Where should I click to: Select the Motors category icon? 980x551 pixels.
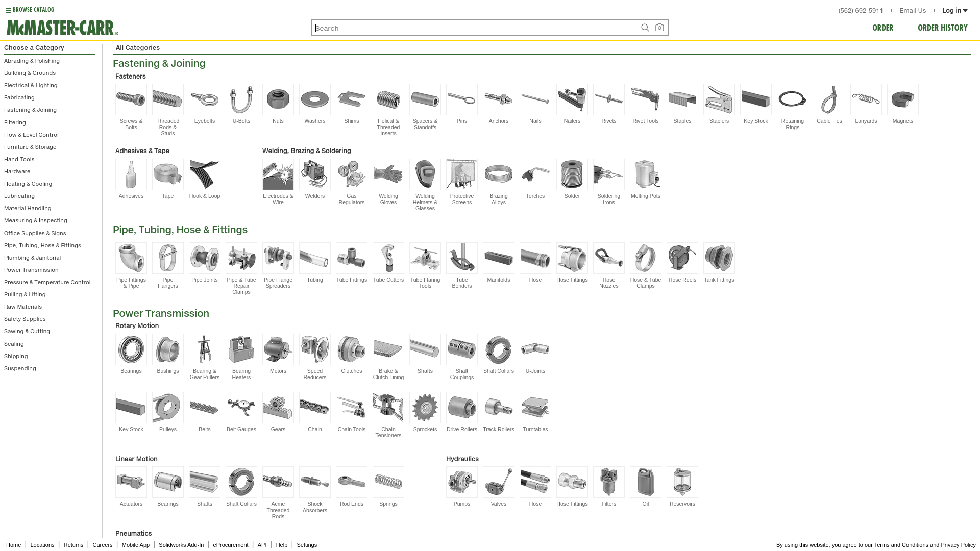click(x=278, y=349)
